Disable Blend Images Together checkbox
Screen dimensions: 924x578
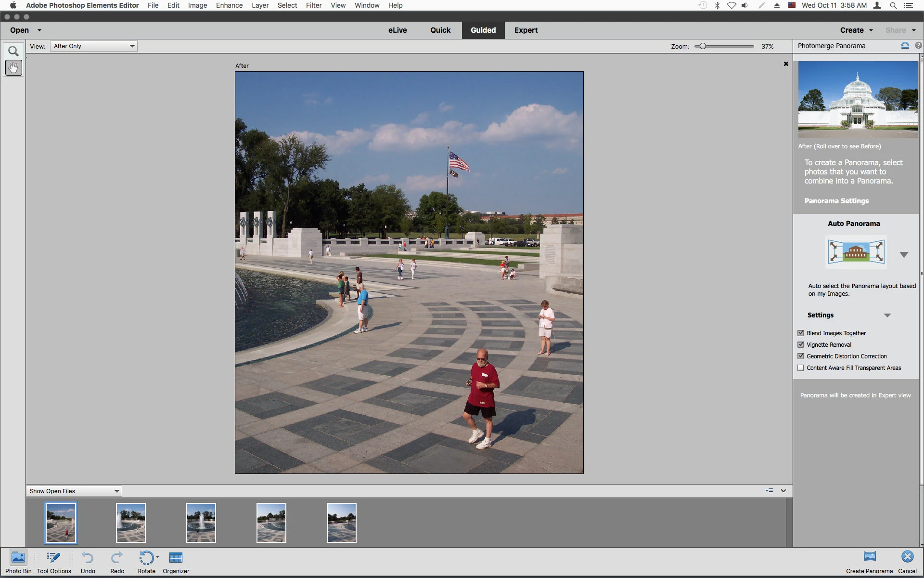coord(801,333)
